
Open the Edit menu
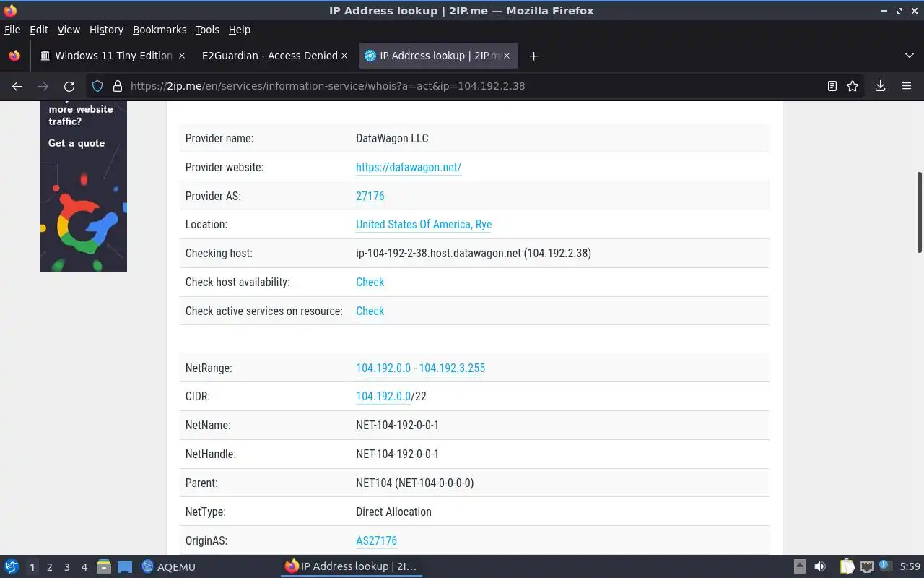[39, 30]
